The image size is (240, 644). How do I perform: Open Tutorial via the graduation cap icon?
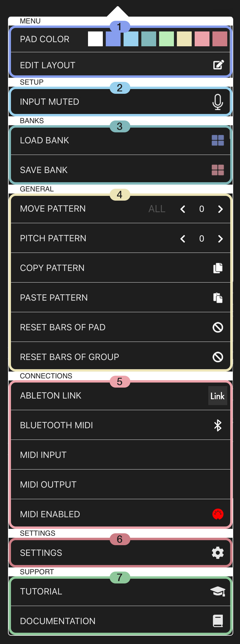[218, 591]
